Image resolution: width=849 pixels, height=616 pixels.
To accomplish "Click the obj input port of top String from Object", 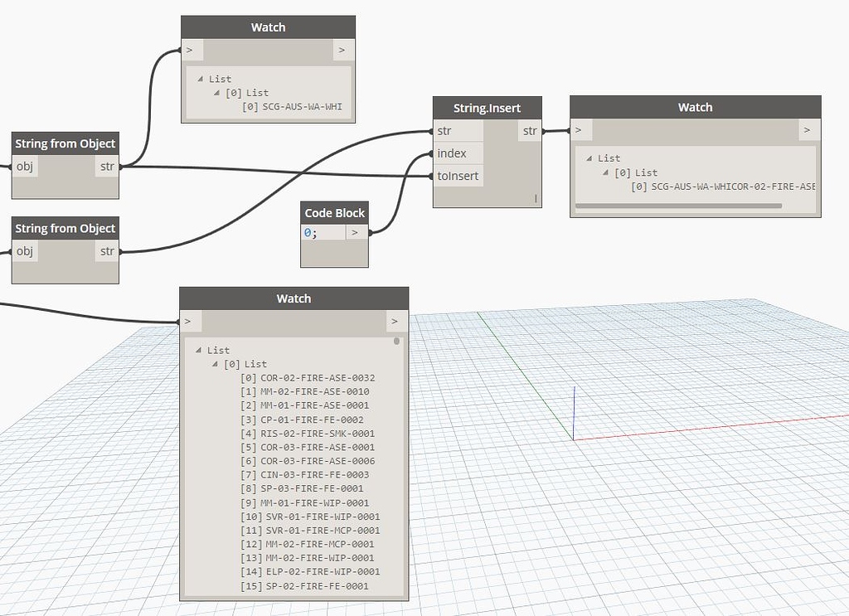I will pyautogui.click(x=25, y=166).
